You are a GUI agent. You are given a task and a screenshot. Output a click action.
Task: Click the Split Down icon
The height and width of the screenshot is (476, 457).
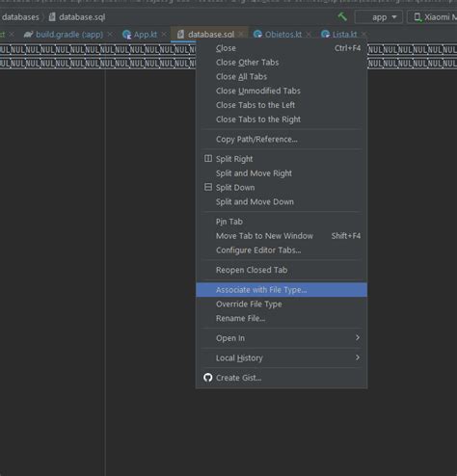(x=208, y=187)
